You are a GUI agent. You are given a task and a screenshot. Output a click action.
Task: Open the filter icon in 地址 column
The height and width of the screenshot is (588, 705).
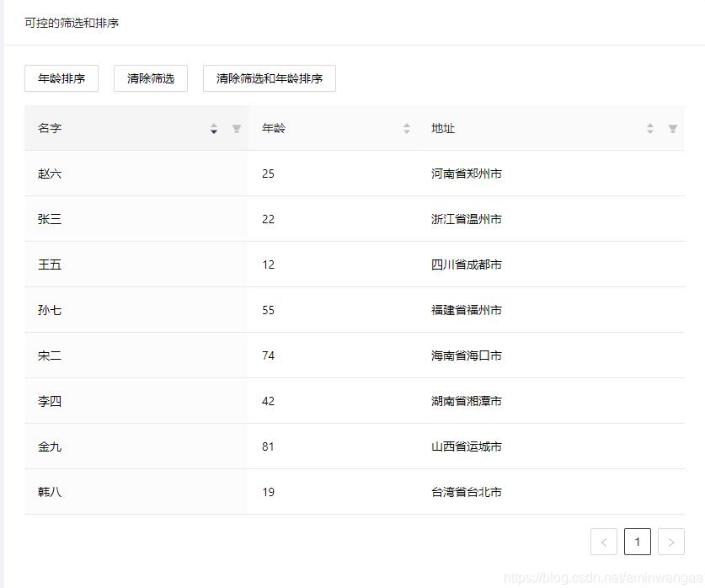(x=673, y=129)
